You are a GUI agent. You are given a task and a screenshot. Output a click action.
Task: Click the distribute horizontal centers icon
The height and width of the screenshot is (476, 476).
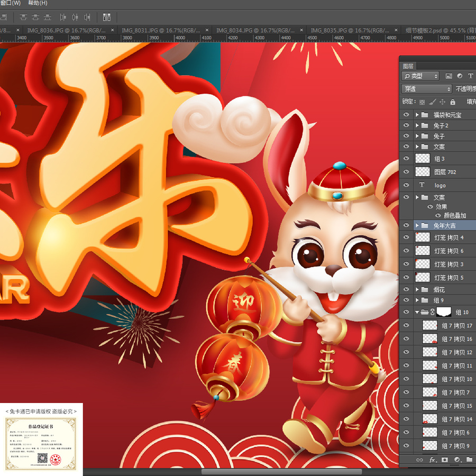point(75,17)
